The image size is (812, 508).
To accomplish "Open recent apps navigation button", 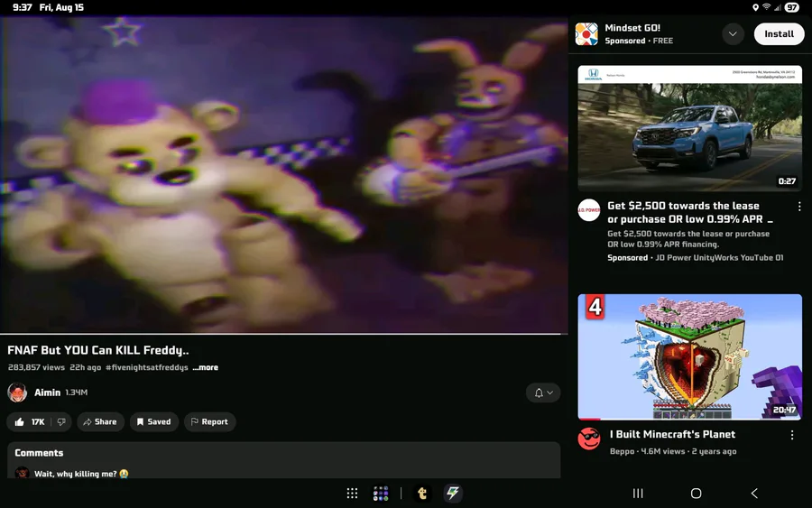I will click(638, 494).
